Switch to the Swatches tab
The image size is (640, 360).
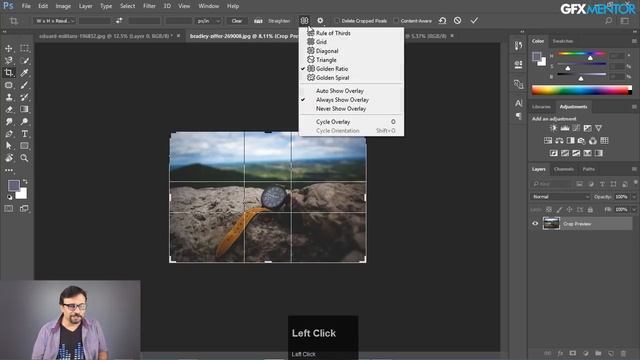click(x=562, y=41)
